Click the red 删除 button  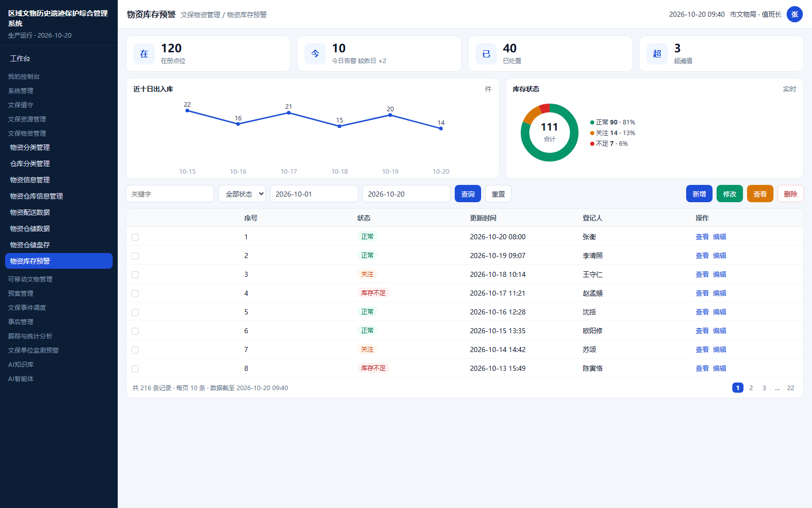click(x=791, y=194)
